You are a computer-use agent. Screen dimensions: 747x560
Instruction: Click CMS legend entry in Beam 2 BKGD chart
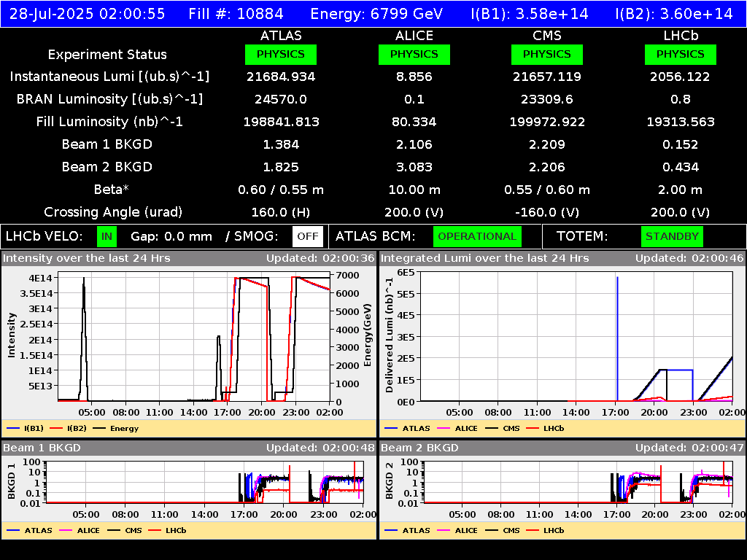(502, 530)
